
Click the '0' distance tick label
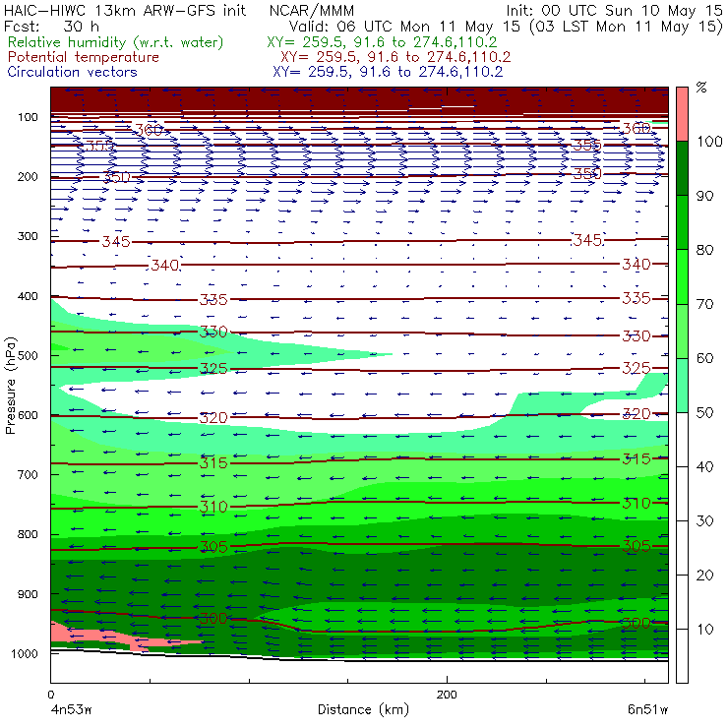coord(51,695)
